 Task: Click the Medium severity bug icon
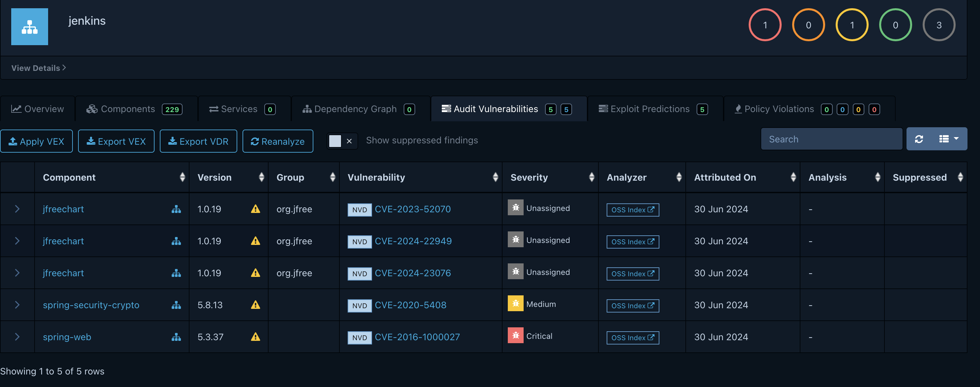click(515, 303)
